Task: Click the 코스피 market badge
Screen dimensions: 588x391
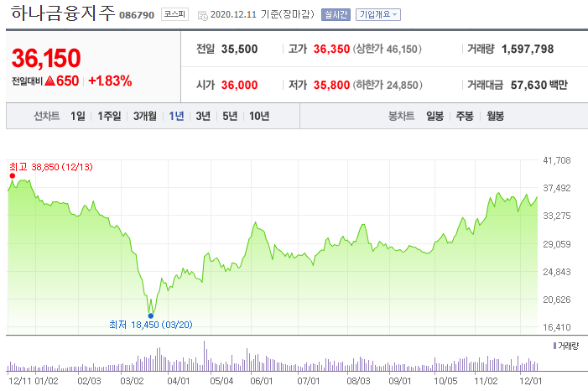Action: (174, 14)
